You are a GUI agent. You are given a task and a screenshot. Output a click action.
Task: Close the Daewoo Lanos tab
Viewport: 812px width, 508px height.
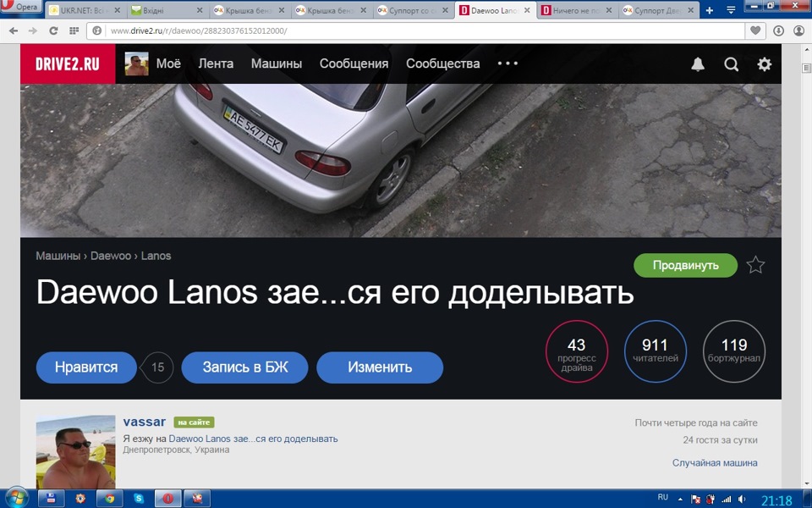tap(527, 10)
